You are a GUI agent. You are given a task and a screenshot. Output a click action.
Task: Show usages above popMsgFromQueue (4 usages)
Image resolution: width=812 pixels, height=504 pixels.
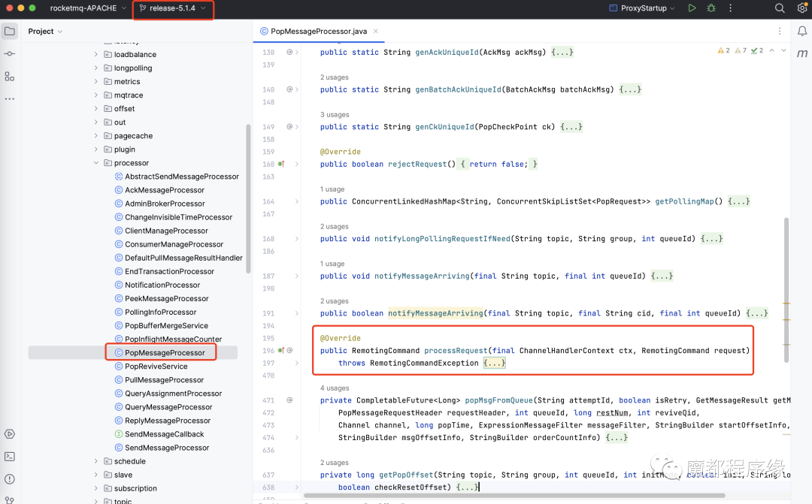coord(335,388)
